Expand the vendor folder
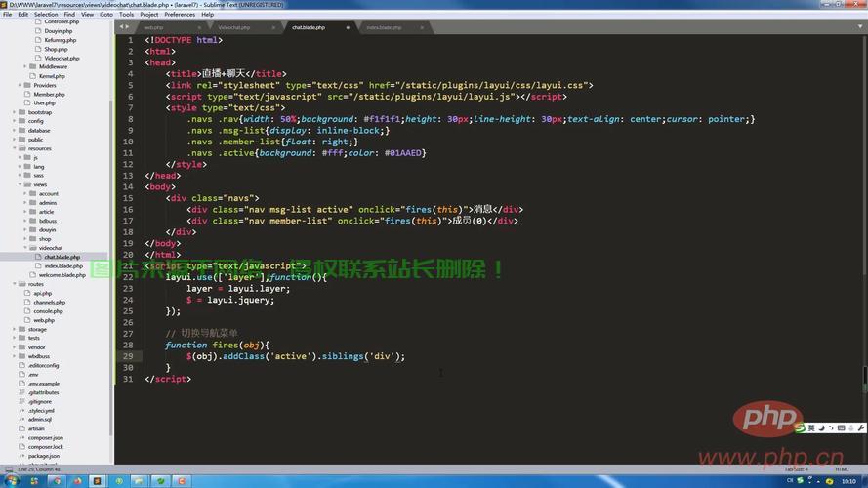 coord(15,347)
